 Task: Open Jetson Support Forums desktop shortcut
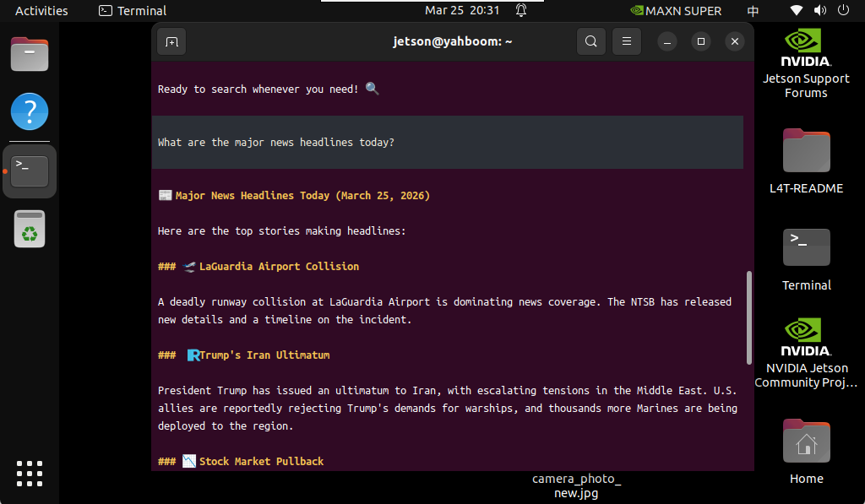coord(806,63)
